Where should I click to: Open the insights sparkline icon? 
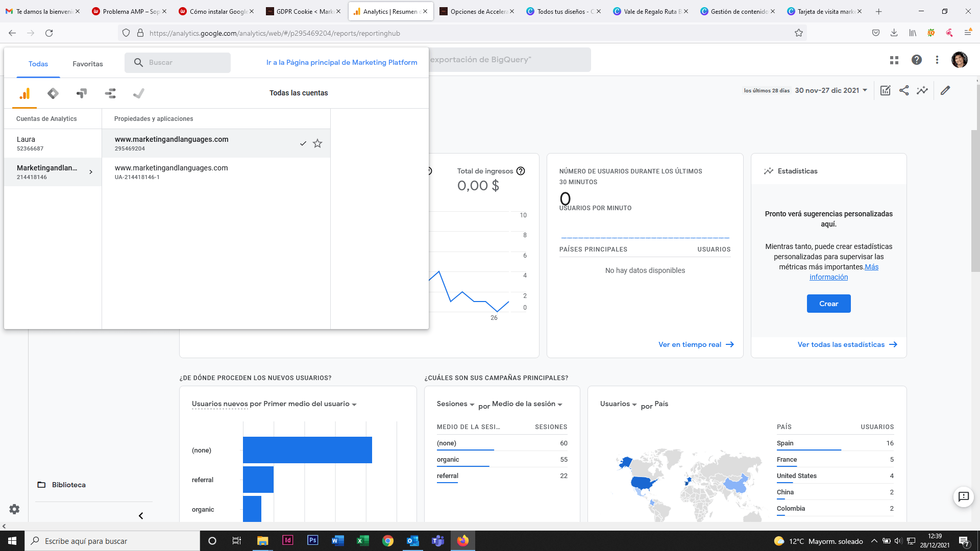(922, 90)
